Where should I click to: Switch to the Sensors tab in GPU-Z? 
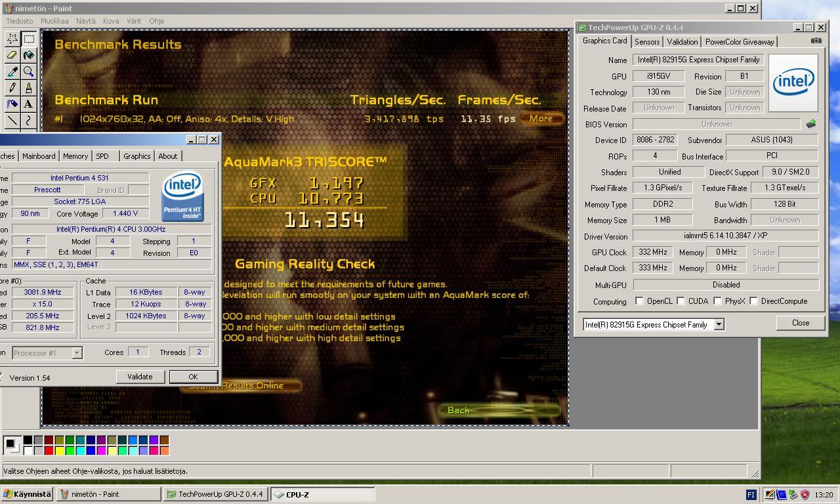pyautogui.click(x=647, y=42)
